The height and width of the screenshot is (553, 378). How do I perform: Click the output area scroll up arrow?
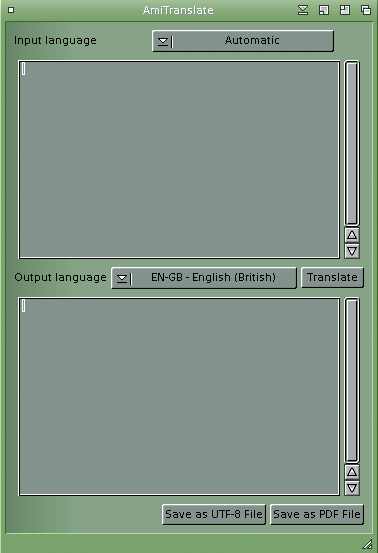tap(352, 472)
